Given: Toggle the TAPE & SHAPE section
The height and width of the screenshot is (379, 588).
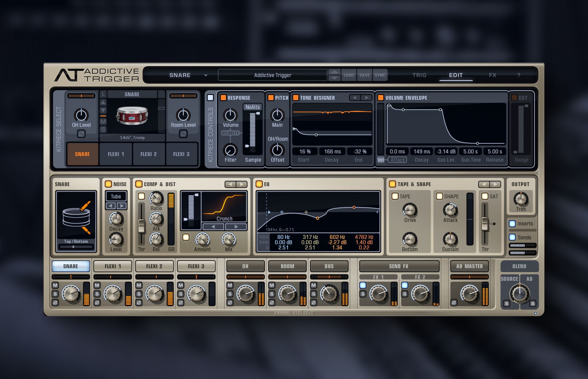Looking at the screenshot, I should [392, 184].
